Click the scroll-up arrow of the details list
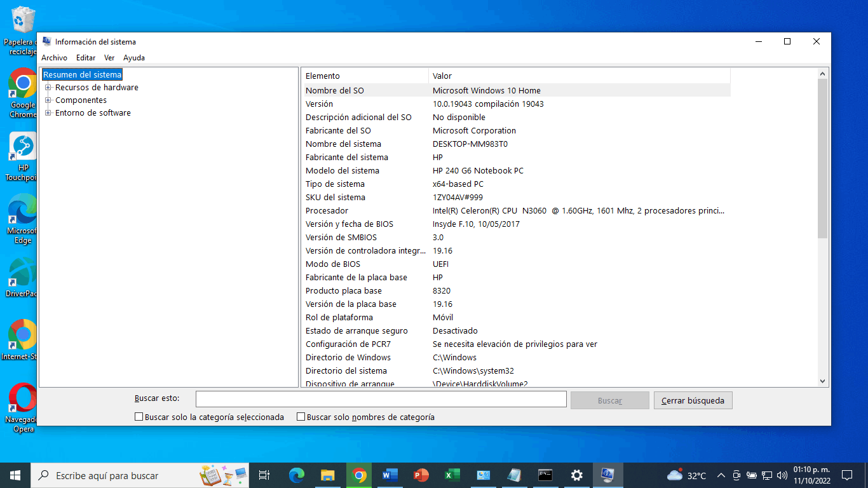Screen dimensions: 868x488 pos(823,74)
